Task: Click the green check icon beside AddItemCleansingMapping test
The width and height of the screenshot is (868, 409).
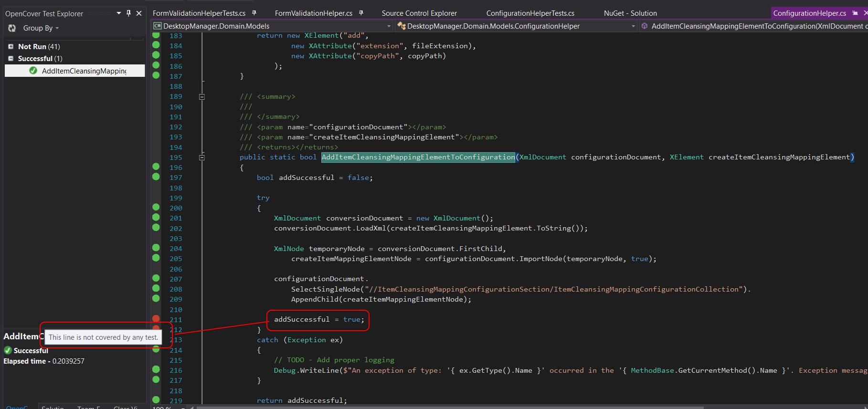Action: click(33, 71)
